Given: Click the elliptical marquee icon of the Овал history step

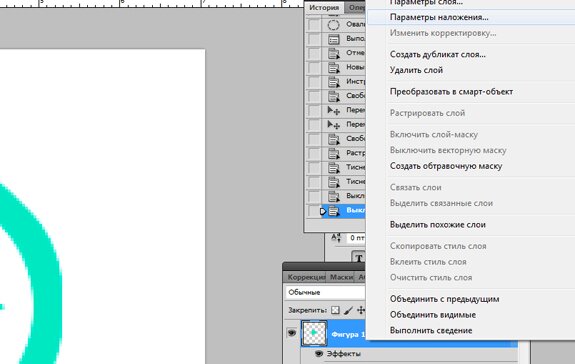Looking at the screenshot, I should 333,25.
